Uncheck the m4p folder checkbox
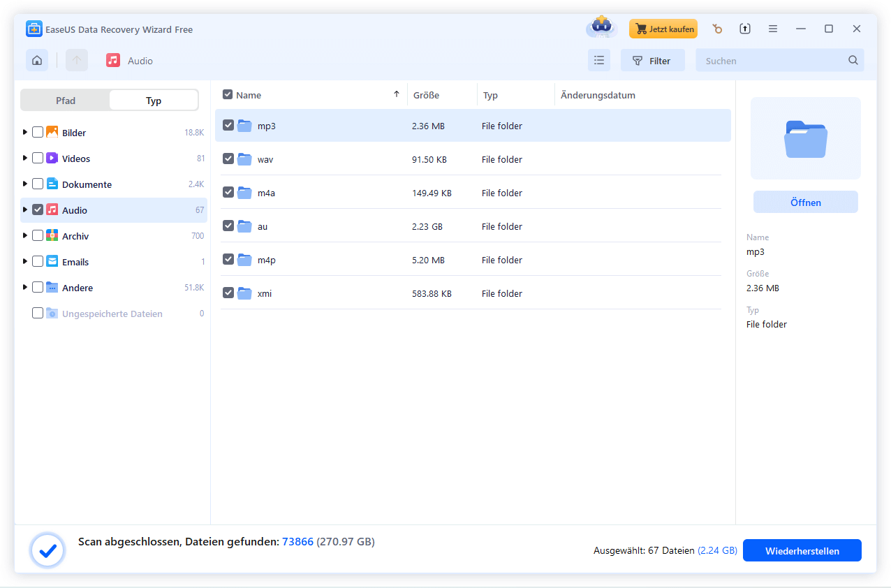Image resolution: width=891 pixels, height=588 pixels. pyautogui.click(x=228, y=259)
